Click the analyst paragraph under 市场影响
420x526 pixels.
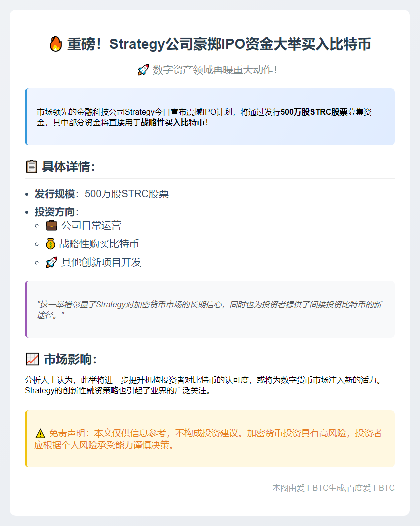(x=205, y=385)
